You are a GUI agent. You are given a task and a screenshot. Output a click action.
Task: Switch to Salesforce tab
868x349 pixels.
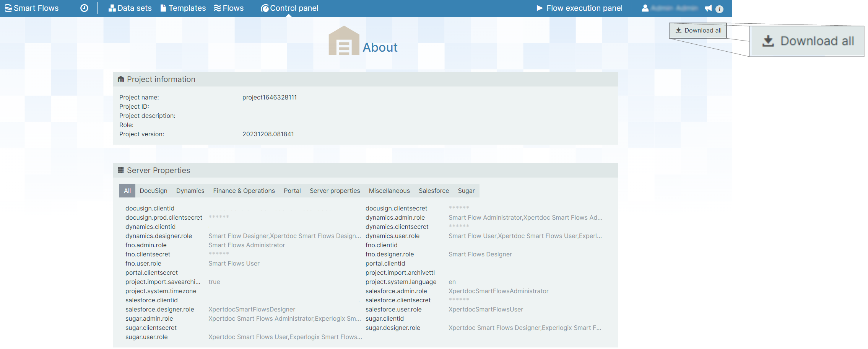(x=434, y=191)
